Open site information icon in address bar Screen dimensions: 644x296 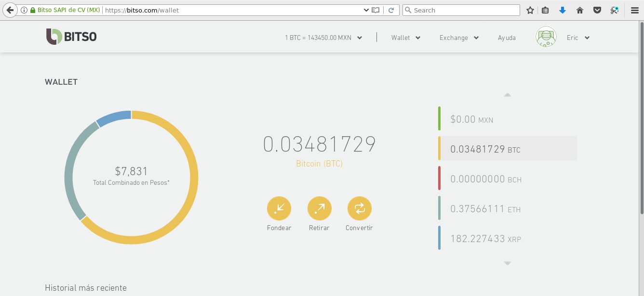click(24, 10)
